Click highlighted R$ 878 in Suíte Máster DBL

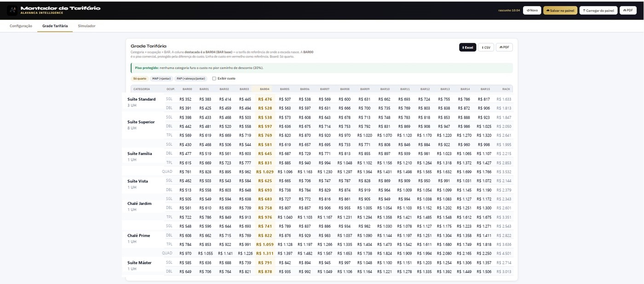point(265,272)
